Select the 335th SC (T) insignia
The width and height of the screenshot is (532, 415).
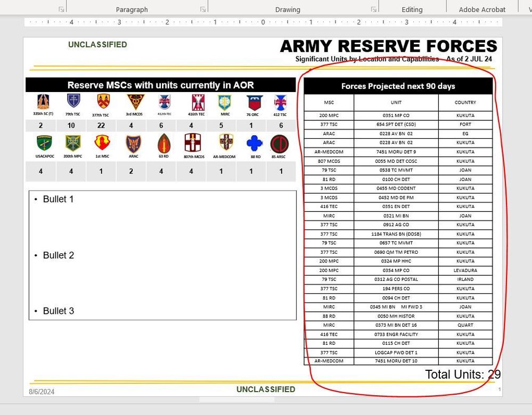pyautogui.click(x=43, y=102)
